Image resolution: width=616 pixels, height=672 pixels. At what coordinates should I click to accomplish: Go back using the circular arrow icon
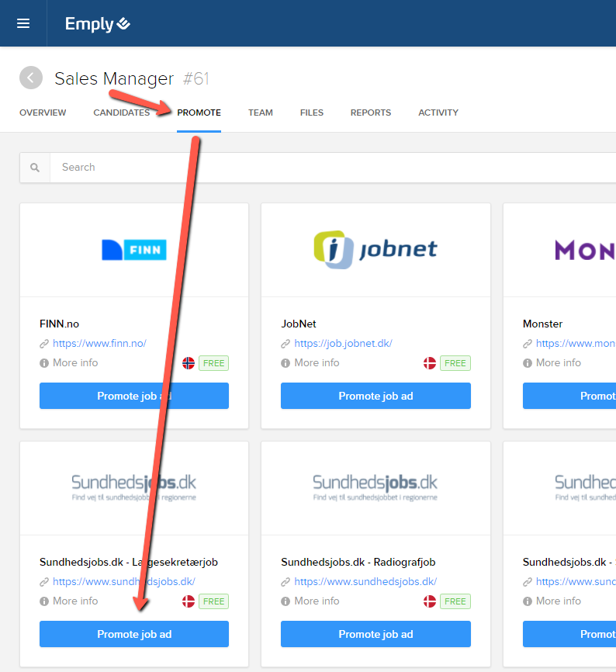point(31,78)
